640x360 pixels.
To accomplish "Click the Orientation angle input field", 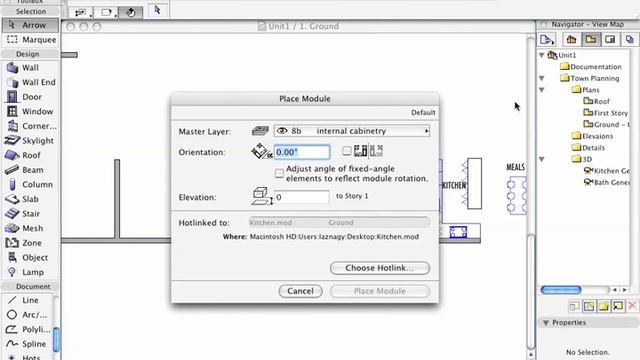I will coord(302,152).
